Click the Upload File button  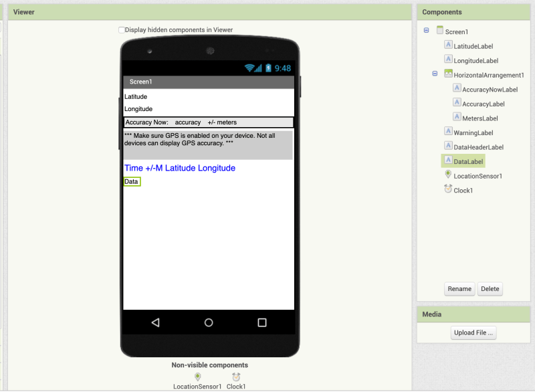pos(473,332)
